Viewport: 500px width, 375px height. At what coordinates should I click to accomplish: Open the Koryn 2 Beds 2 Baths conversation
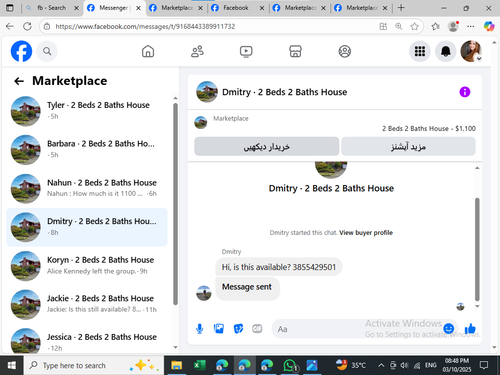[87, 266]
